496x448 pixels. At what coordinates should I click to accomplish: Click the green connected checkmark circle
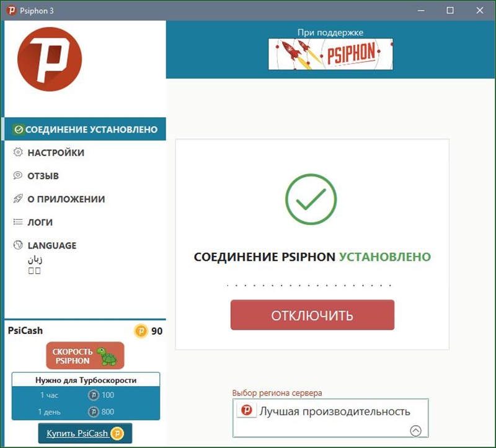(311, 199)
